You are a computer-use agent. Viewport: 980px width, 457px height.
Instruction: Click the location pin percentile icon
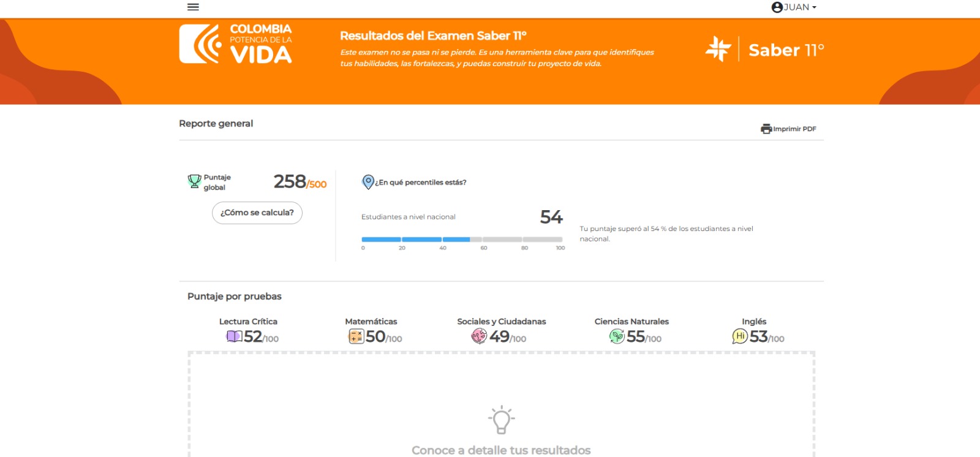point(368,182)
